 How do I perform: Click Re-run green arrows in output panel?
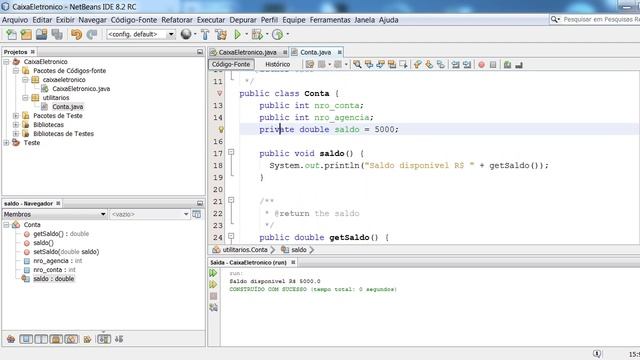point(213,273)
